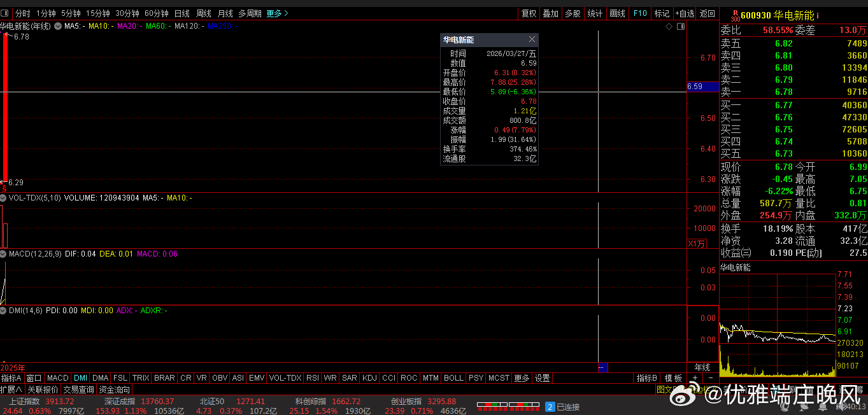Expand the 扩展 panel

coord(11,390)
